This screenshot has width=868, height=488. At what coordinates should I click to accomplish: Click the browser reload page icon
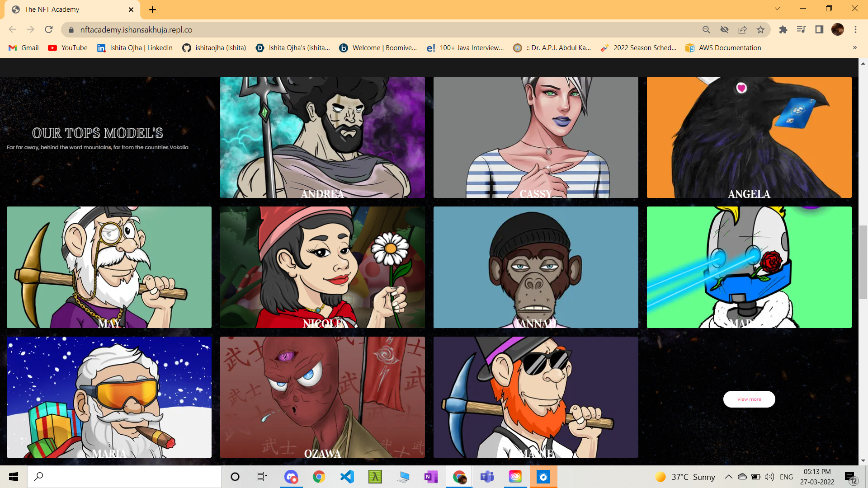[x=49, y=29]
